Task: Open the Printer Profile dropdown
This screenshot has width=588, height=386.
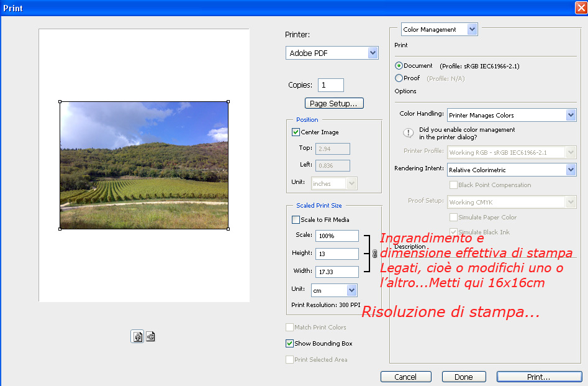Action: (512, 152)
